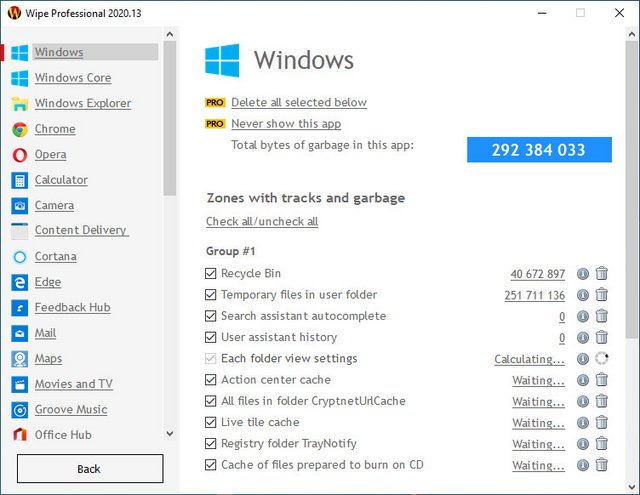Click the Camera app icon
Viewport: 640px width, 495px height.
point(20,206)
